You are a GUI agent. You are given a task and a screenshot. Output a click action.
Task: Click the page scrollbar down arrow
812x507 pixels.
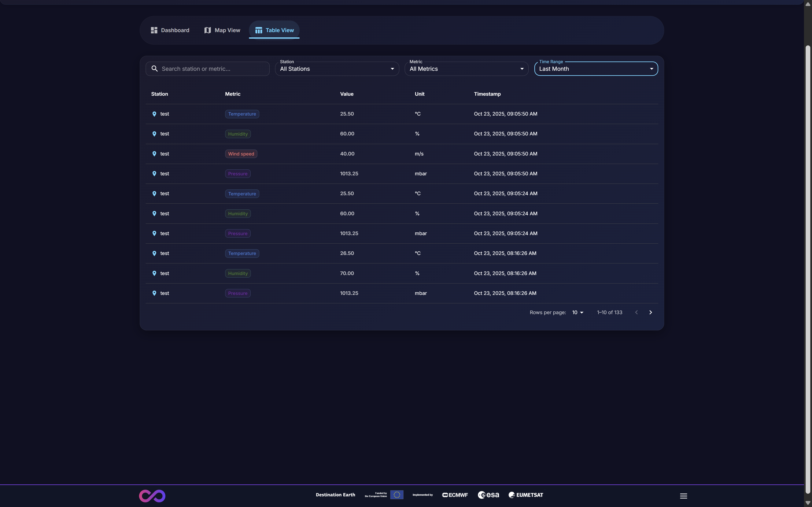(808, 503)
